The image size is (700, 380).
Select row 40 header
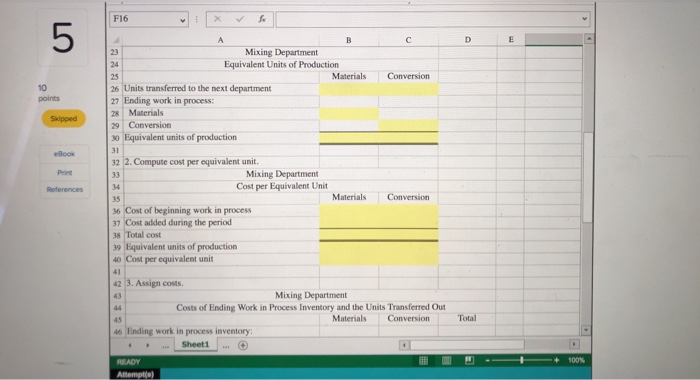(117, 259)
